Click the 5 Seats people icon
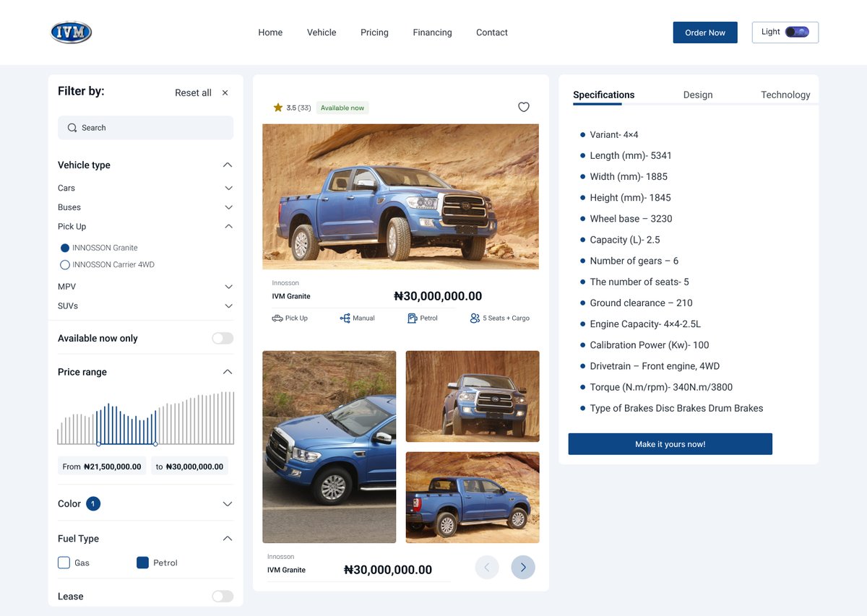867x616 pixels. point(475,318)
